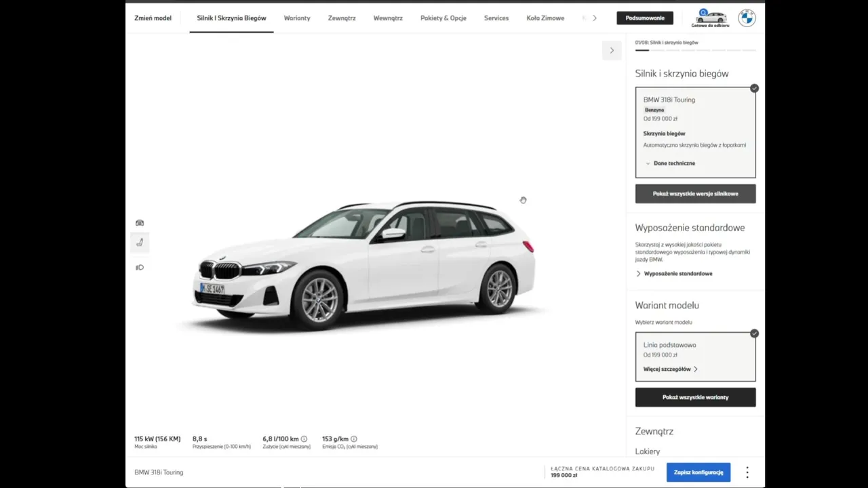Open the three-dot more options menu

click(x=747, y=472)
